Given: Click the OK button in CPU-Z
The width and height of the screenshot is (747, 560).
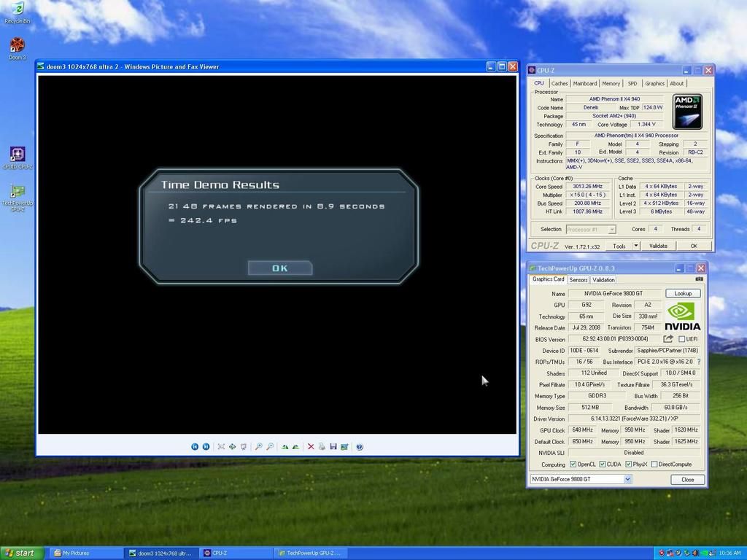Looking at the screenshot, I should pyautogui.click(x=694, y=246).
